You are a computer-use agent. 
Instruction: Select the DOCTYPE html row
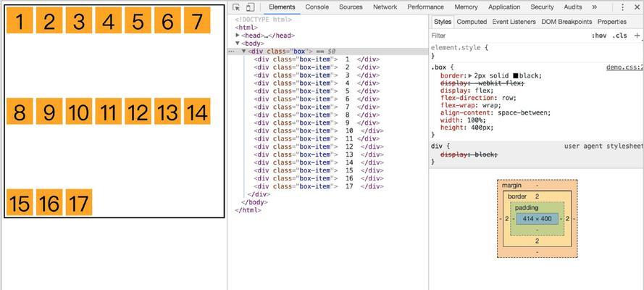click(x=263, y=20)
